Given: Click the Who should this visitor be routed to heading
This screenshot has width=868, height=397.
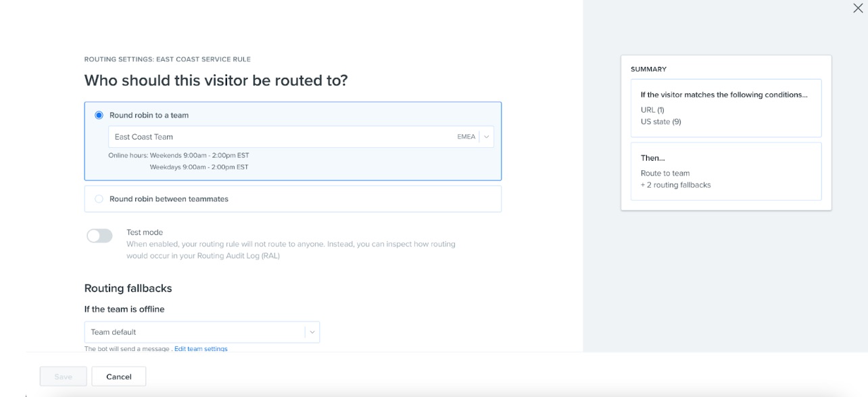Looking at the screenshot, I should (216, 80).
